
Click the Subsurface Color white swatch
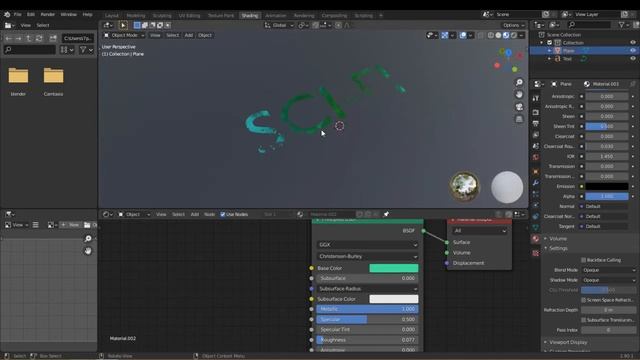pyautogui.click(x=394, y=299)
